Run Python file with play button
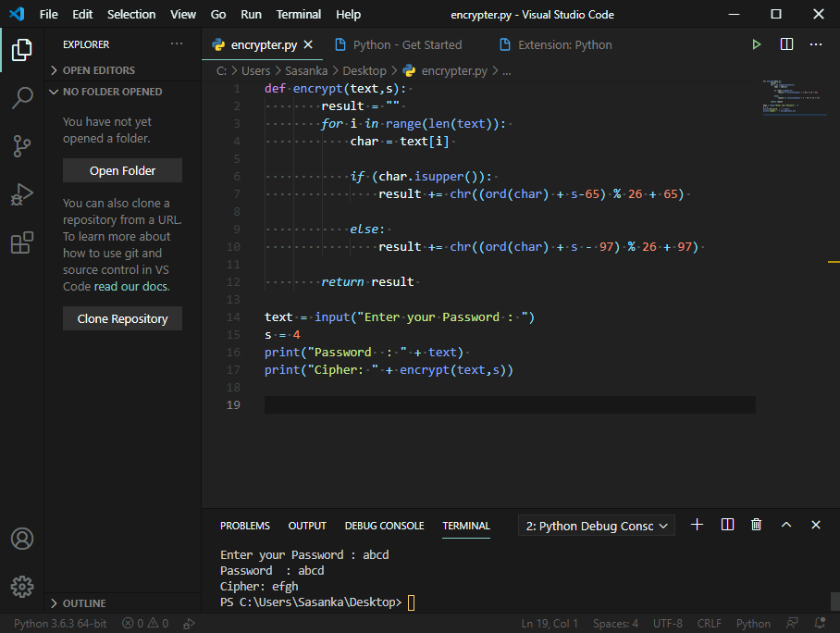Viewport: 840px width, 633px height. click(x=757, y=44)
